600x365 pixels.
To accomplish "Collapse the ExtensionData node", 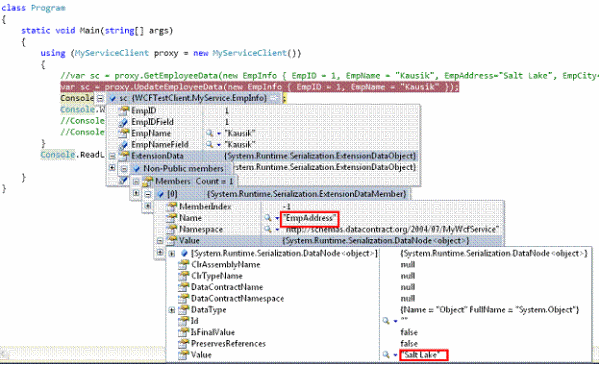I will [x=112, y=156].
